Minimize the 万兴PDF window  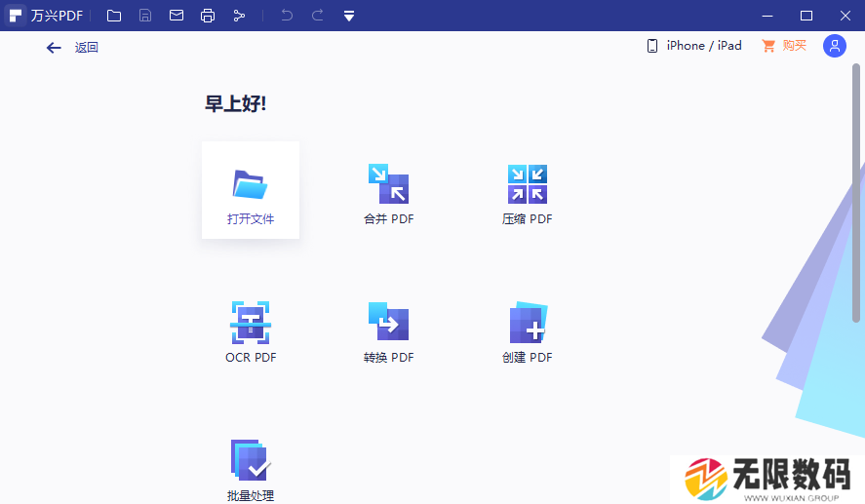(767, 16)
